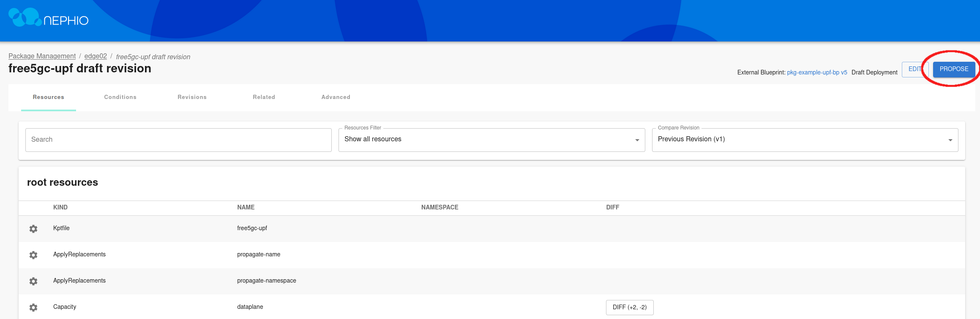The height and width of the screenshot is (319, 980).
Task: Open the Revisions tab
Action: 192,97
